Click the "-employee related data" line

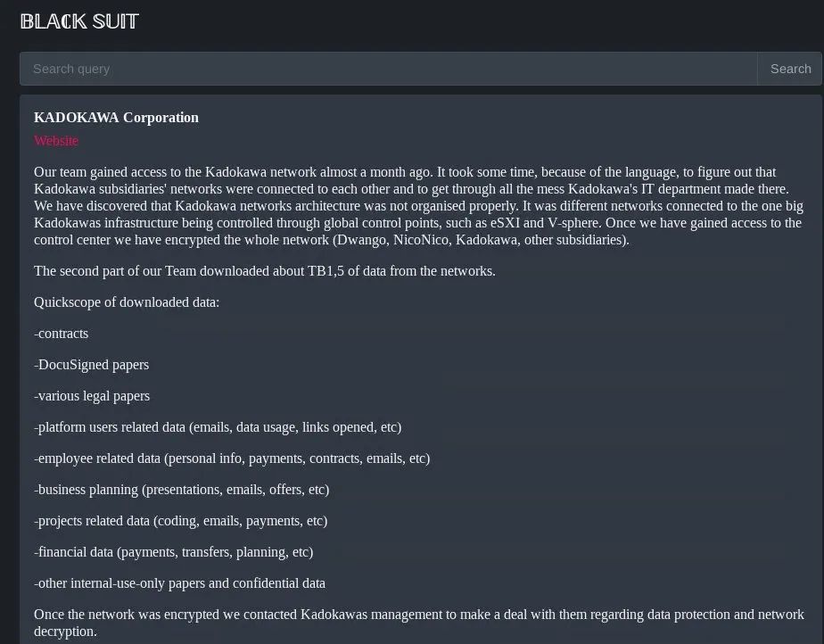(x=232, y=458)
